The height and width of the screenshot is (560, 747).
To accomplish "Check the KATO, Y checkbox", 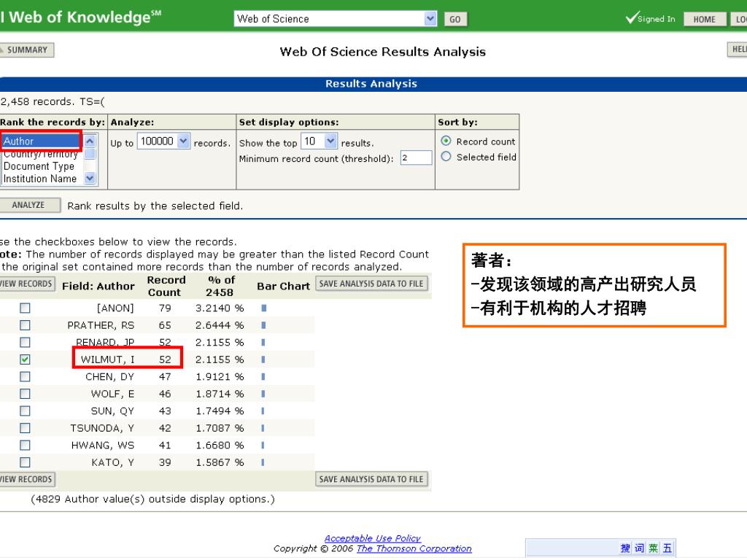I will pyautogui.click(x=25, y=462).
